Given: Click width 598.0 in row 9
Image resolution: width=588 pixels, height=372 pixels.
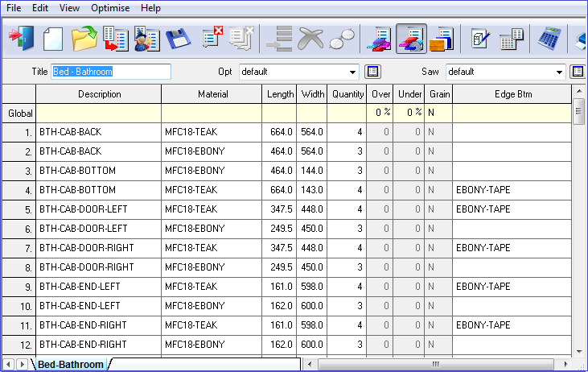Looking at the screenshot, I should coord(312,287).
